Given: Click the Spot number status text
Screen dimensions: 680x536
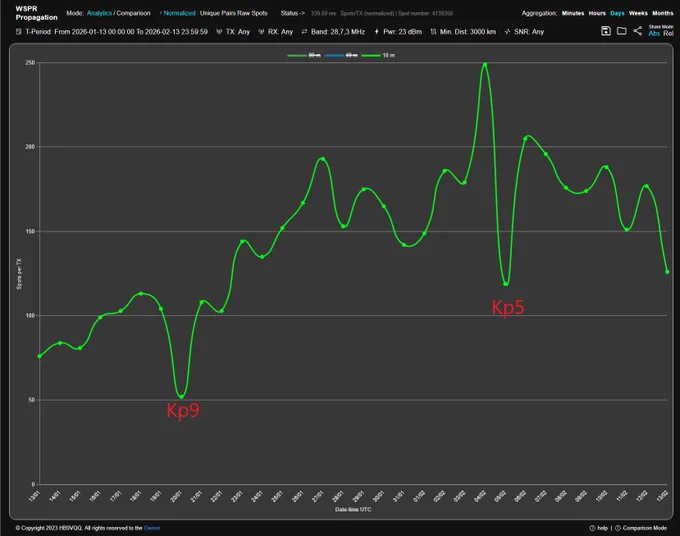Looking at the screenshot, I should click(x=425, y=13).
